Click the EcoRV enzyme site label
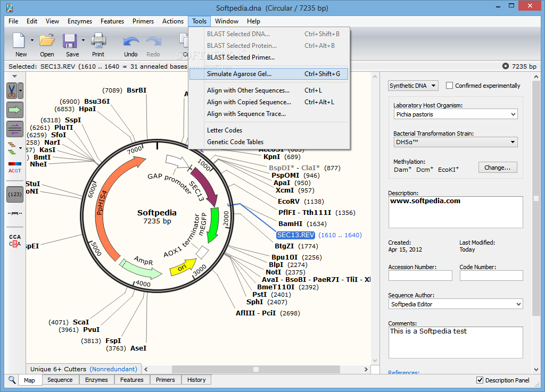Image resolution: width=545 pixels, height=392 pixels. (x=288, y=202)
